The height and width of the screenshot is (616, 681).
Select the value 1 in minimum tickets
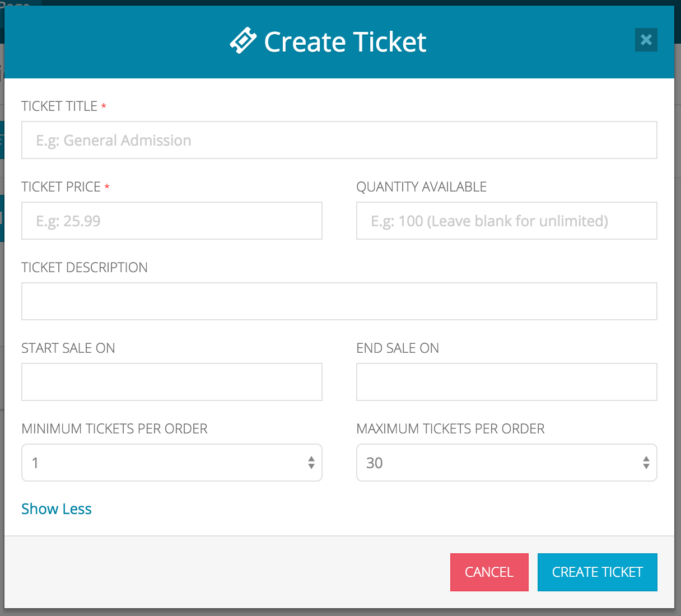tap(36, 463)
